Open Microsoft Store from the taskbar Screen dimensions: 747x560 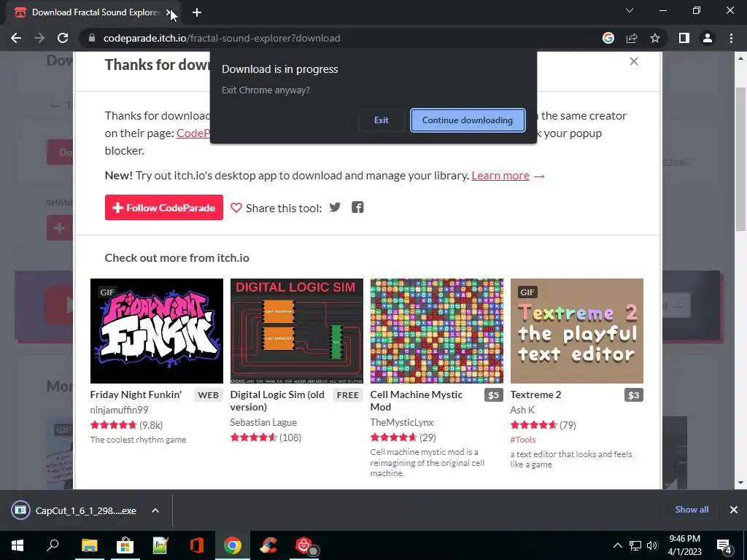125,545
